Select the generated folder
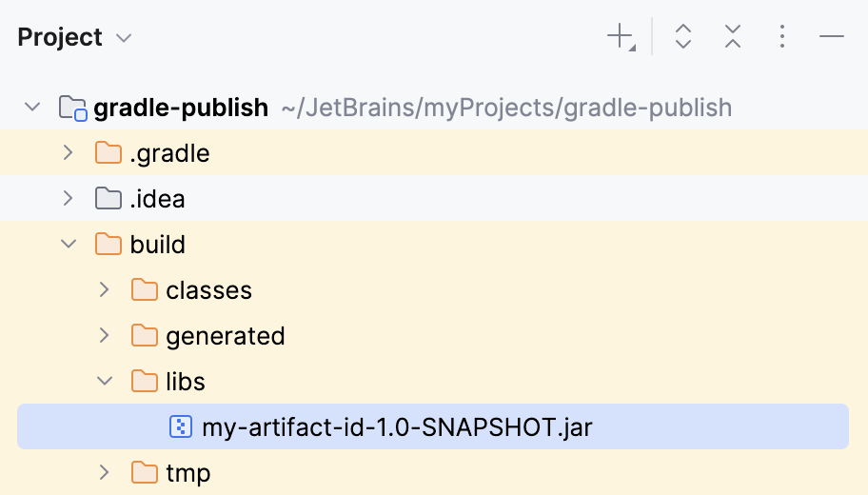Image resolution: width=868 pixels, height=495 pixels. [x=225, y=336]
